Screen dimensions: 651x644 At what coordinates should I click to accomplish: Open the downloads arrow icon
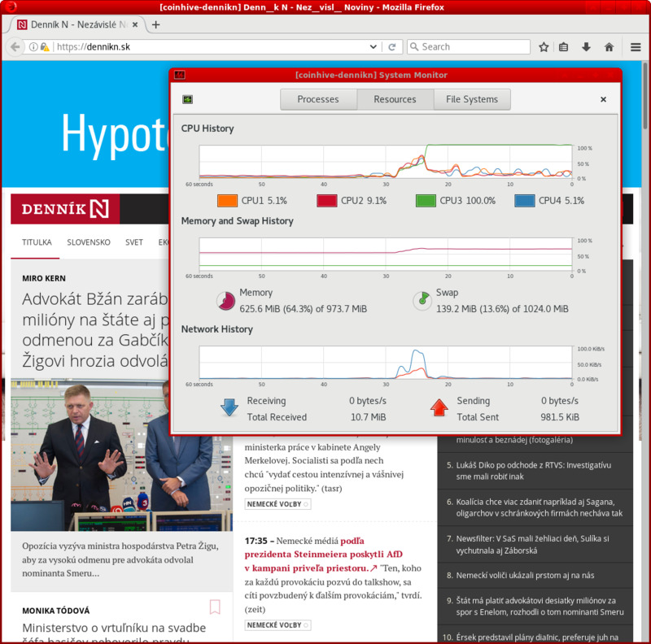tap(586, 47)
